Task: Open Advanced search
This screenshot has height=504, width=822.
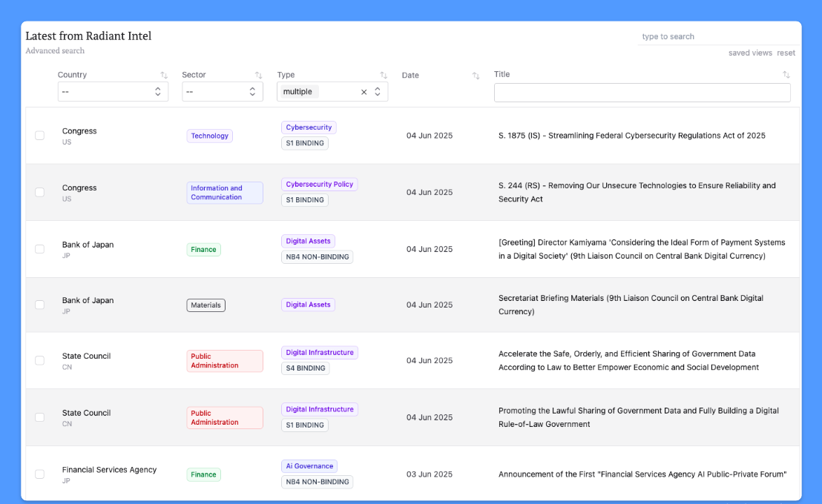Action: [55, 51]
